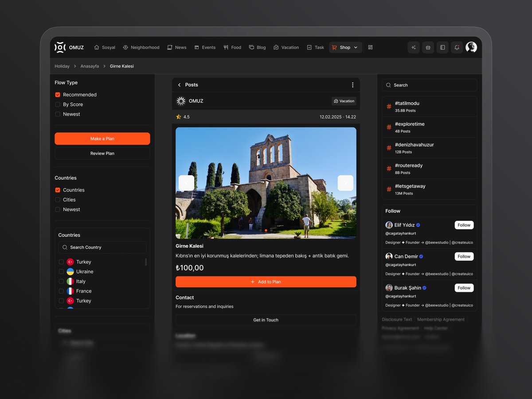Uncheck the Recommended flow type
The height and width of the screenshot is (399, 532).
click(x=58, y=95)
